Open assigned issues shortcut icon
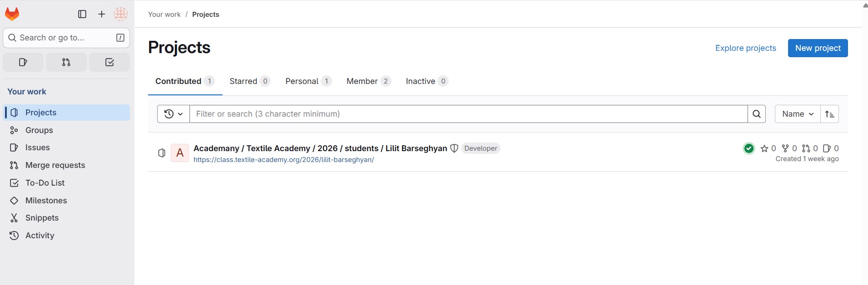 click(23, 62)
